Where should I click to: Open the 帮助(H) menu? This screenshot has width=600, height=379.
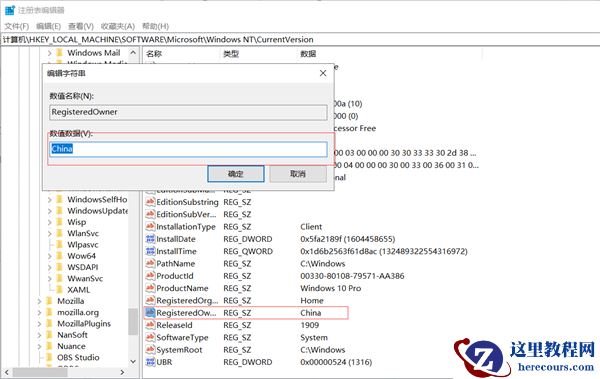pos(155,26)
